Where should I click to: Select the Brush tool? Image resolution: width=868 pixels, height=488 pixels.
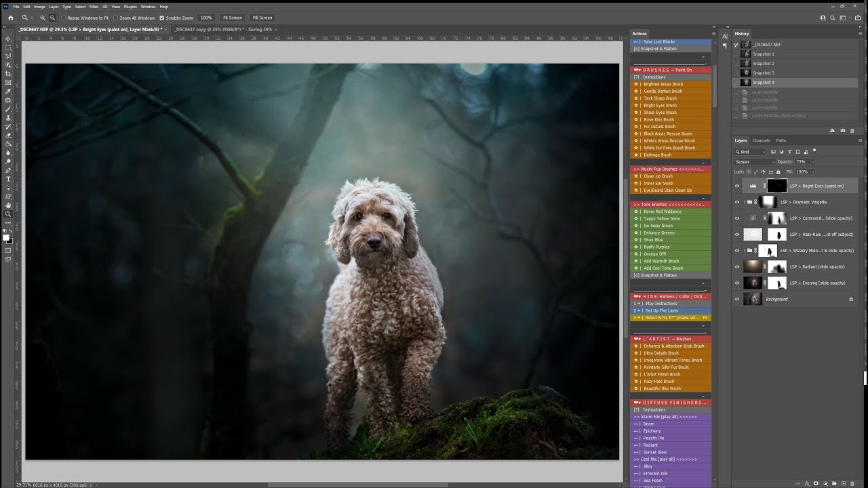pyautogui.click(x=9, y=108)
